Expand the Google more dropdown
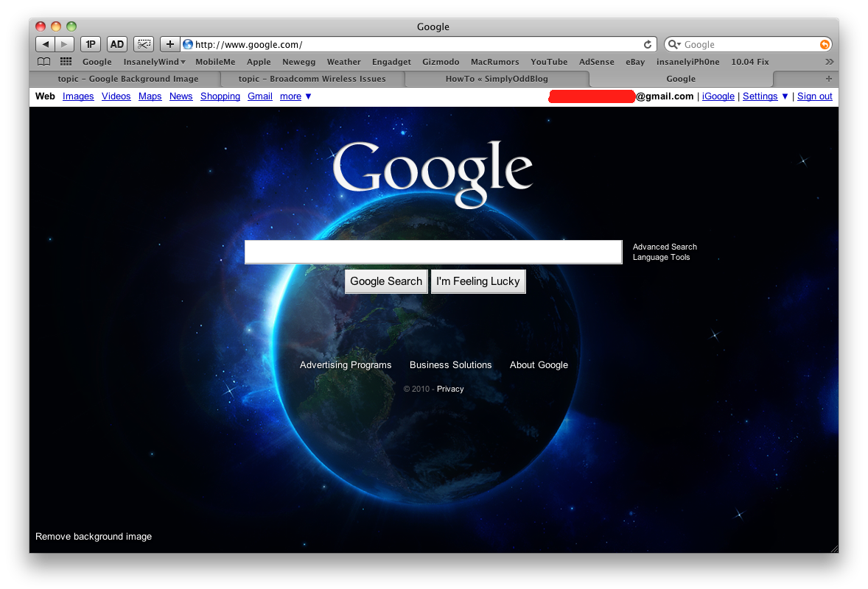 click(295, 96)
